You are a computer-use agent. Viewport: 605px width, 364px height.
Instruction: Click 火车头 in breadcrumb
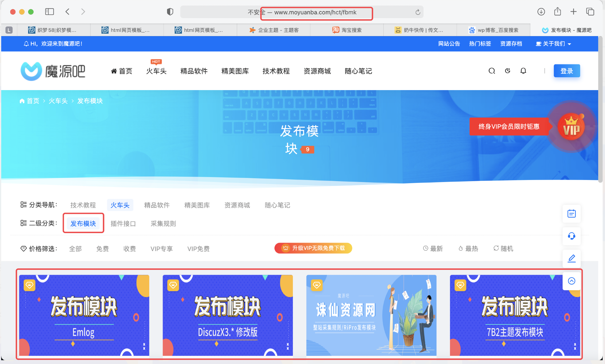point(58,101)
